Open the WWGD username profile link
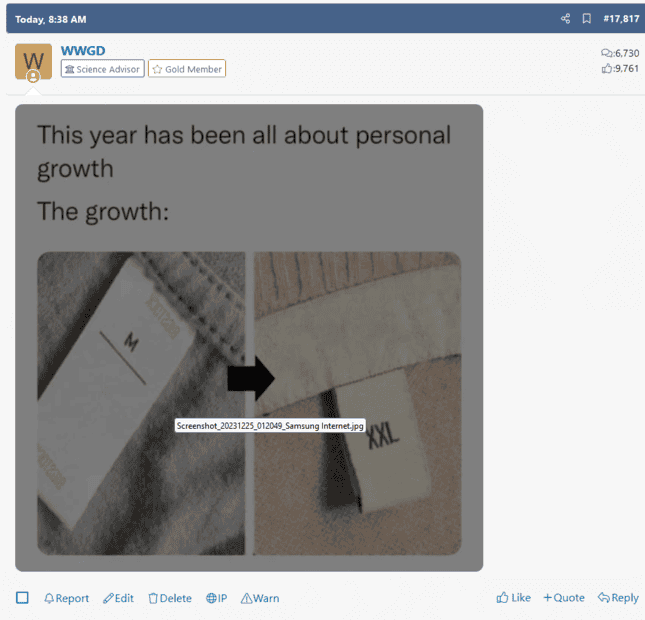This screenshot has width=645, height=620. coord(83,51)
